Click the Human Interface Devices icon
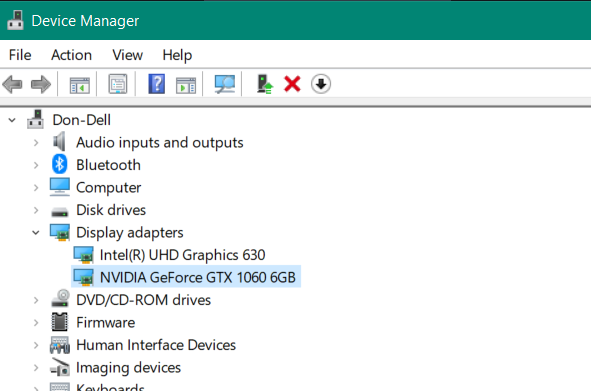Viewport: 591px width, 391px height. pyautogui.click(x=60, y=345)
